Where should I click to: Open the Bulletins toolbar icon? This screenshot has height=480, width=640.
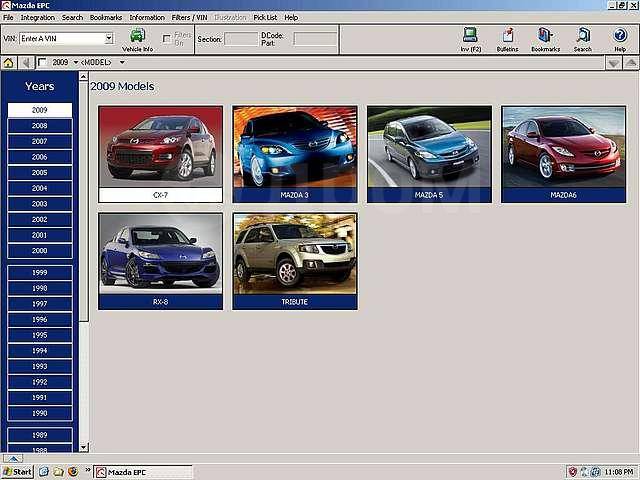[507, 37]
